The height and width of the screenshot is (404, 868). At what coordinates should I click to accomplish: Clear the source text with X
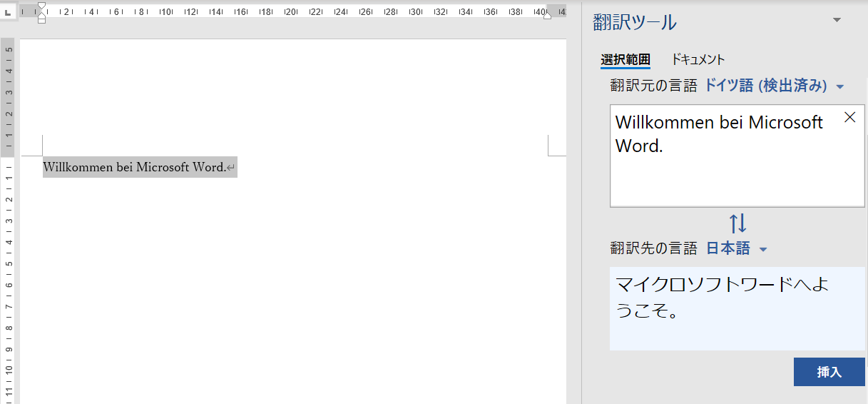tap(849, 118)
